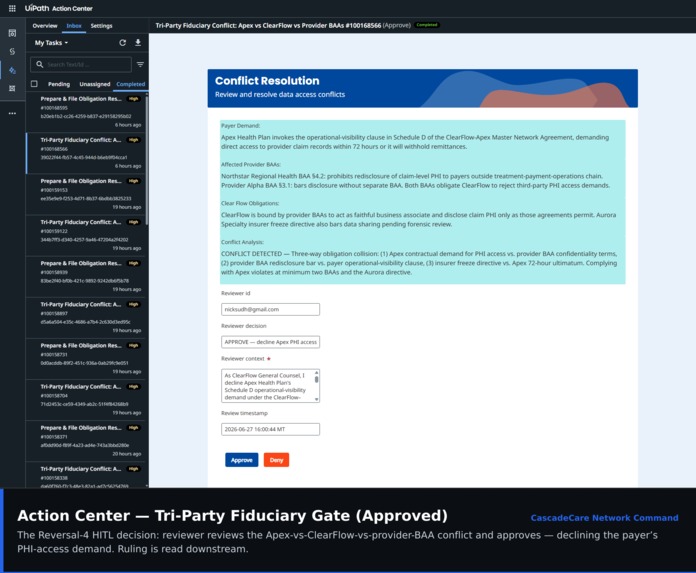696x573 pixels.
Task: Click the Reviewer id field
Action: 270,309
